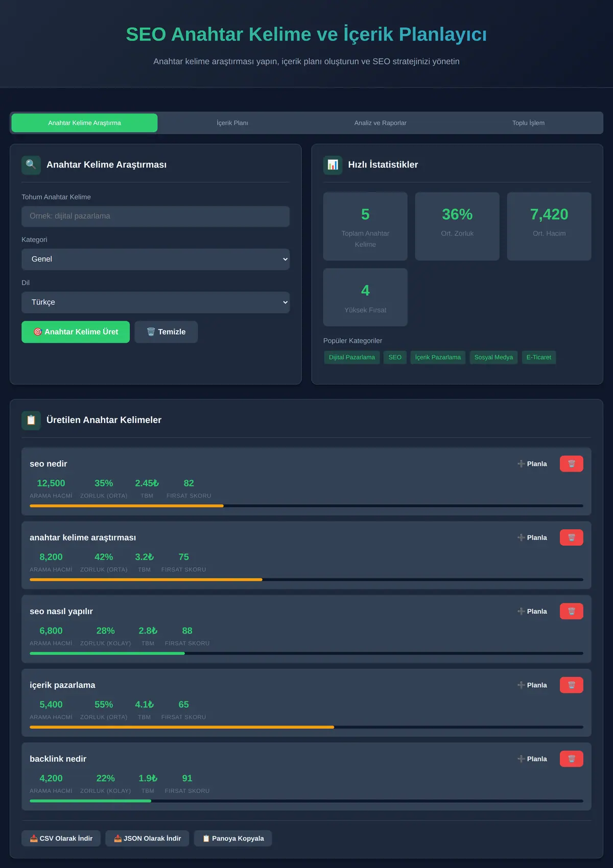Pick the Dijital Pazarlama category tag
The width and height of the screenshot is (613, 868).
(352, 357)
